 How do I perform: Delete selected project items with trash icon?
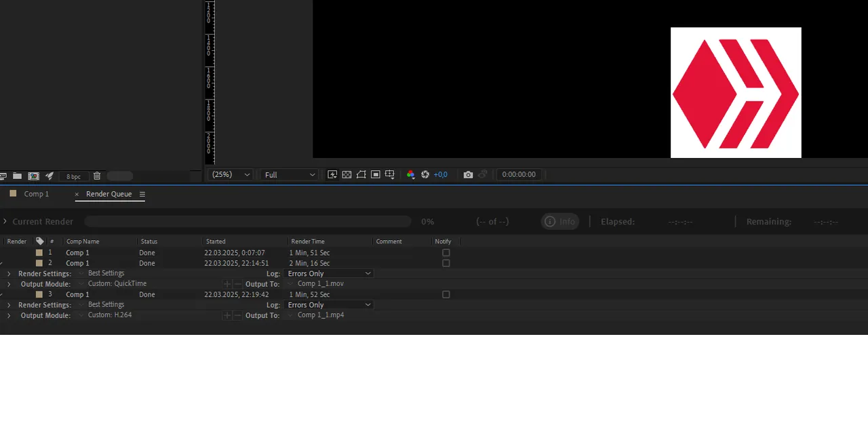coord(97,176)
